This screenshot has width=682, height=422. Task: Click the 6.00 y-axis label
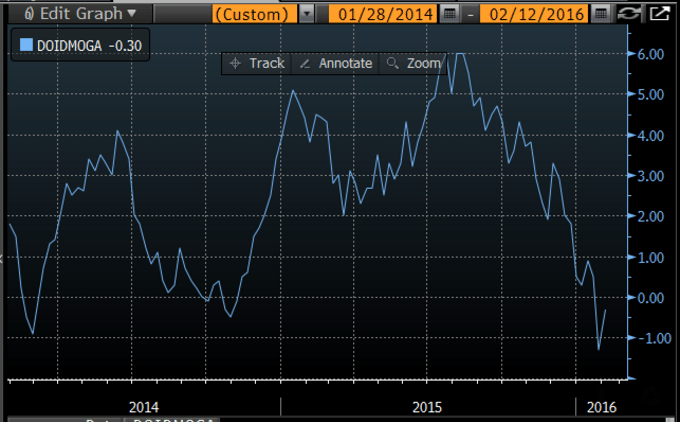coord(651,54)
